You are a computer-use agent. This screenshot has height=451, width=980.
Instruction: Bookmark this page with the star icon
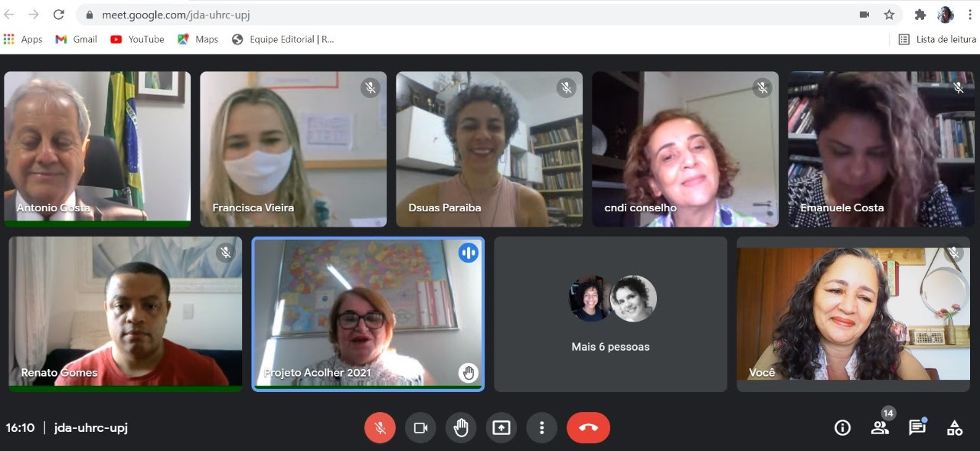tap(889, 15)
